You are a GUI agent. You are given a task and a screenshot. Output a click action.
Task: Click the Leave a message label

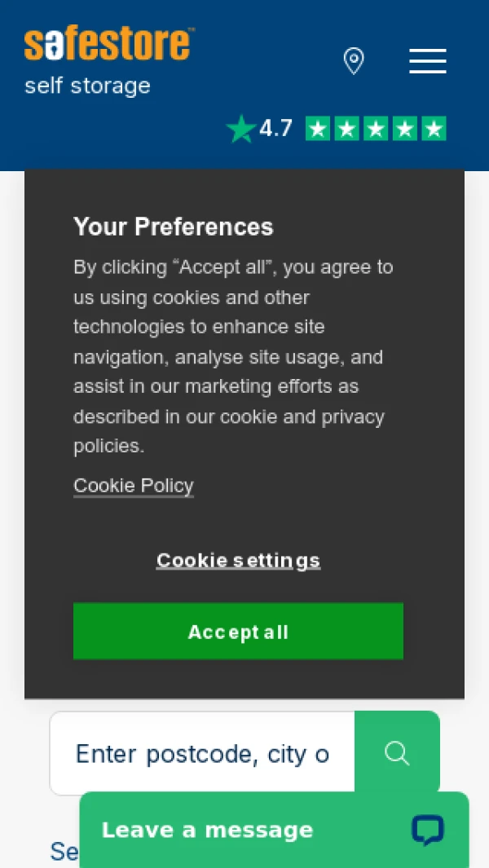tap(207, 830)
